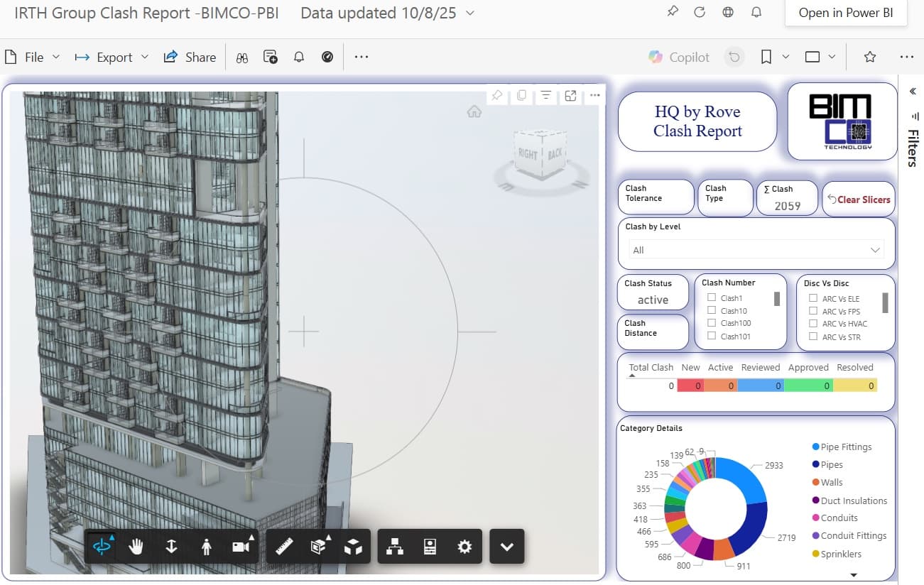
Task: Click the view cube RIGHT face
Action: click(528, 154)
